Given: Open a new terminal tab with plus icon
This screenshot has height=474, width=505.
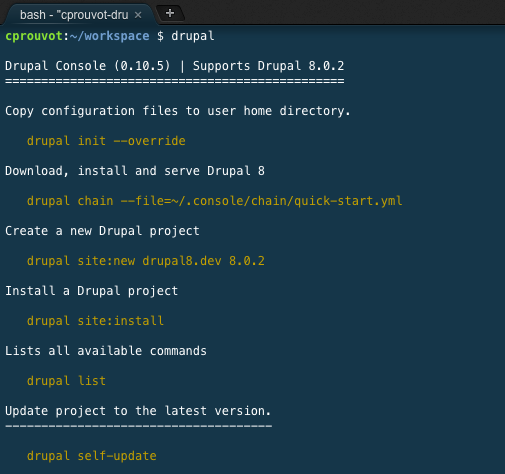Looking at the screenshot, I should click(170, 14).
